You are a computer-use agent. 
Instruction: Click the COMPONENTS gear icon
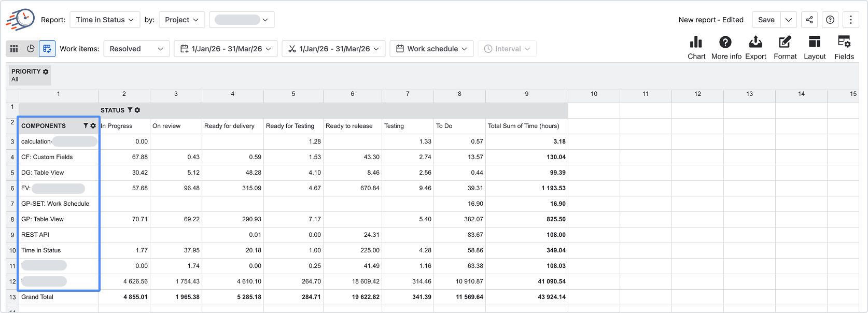point(93,125)
